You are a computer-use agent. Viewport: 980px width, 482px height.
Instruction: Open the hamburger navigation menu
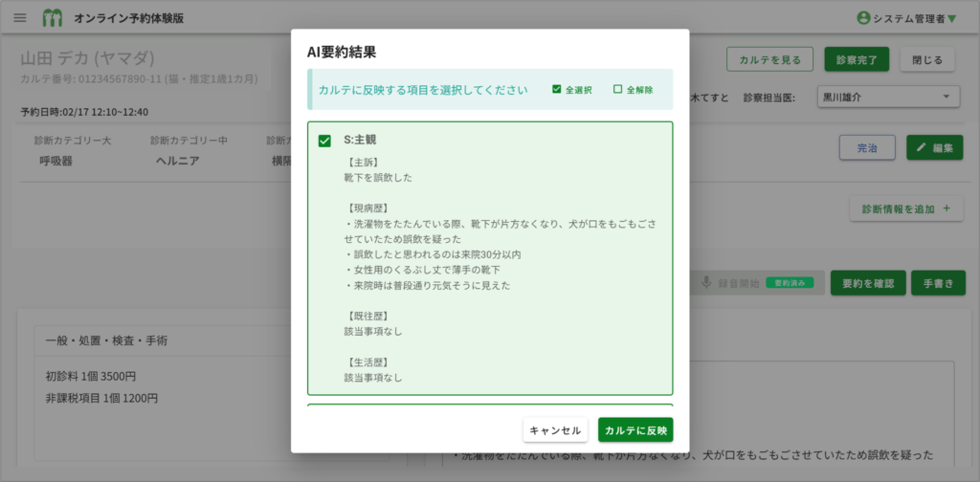(x=20, y=18)
